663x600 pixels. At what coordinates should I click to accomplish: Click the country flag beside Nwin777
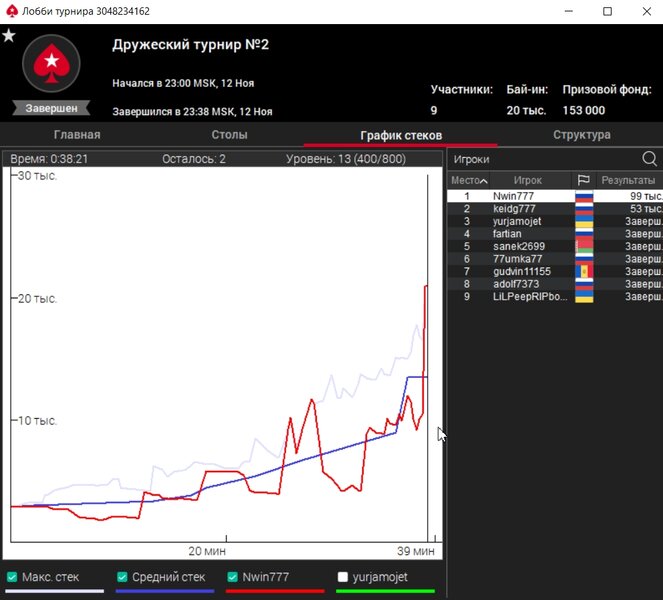coord(584,197)
